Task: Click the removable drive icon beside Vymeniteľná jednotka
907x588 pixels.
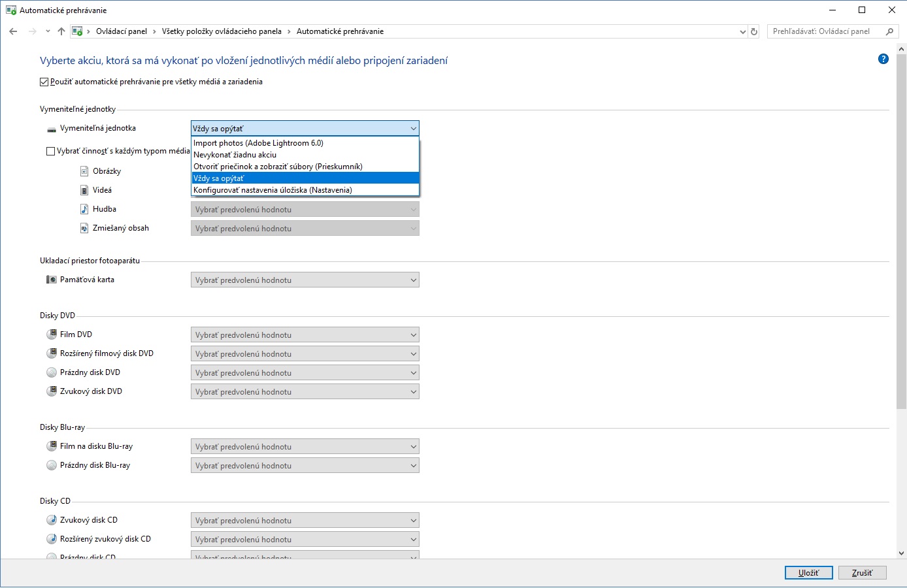Action: (x=52, y=129)
